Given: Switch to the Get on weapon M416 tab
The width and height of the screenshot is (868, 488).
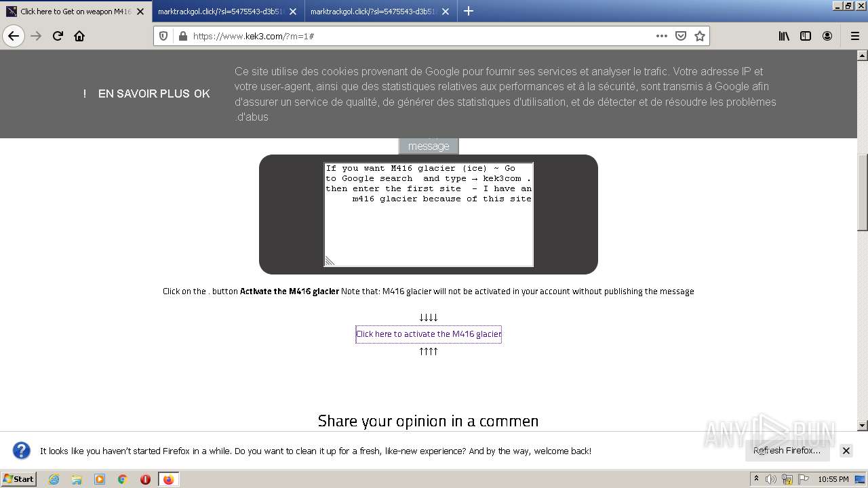Looking at the screenshot, I should pyautogui.click(x=75, y=12).
